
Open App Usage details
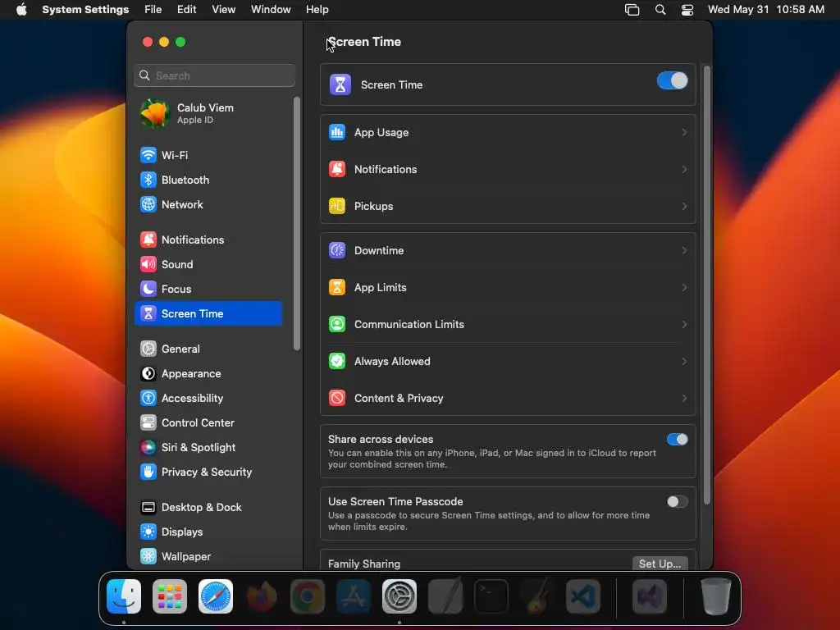(508, 133)
